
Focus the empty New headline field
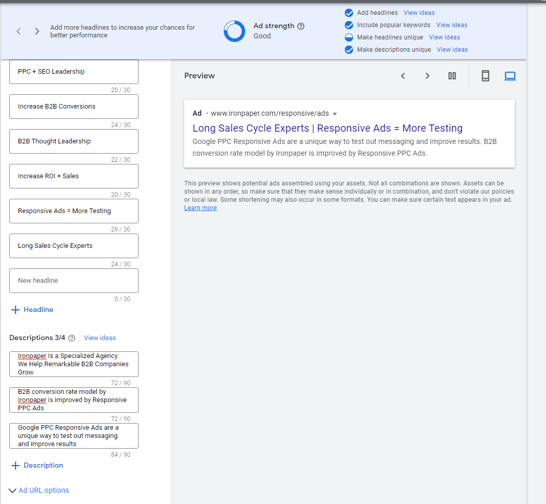[74, 281]
